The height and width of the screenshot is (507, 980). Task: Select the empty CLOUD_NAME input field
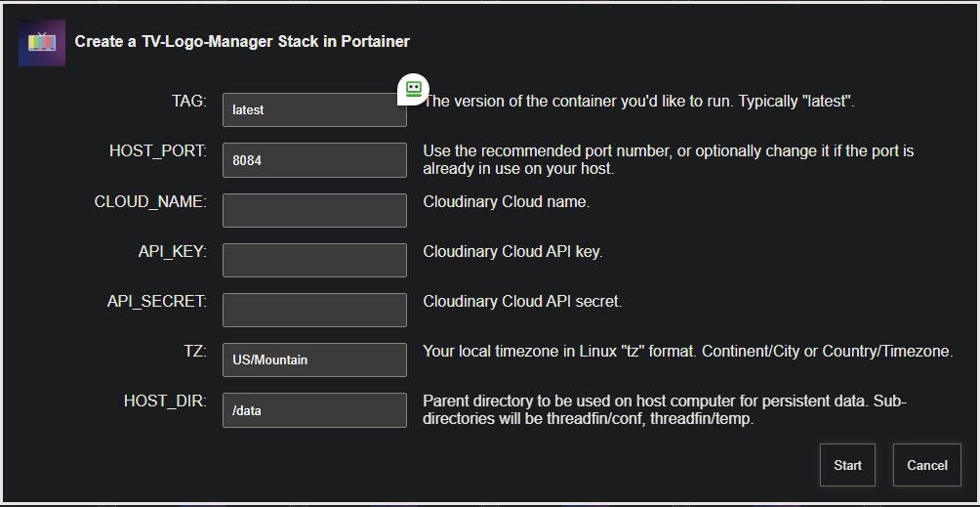coord(314,210)
